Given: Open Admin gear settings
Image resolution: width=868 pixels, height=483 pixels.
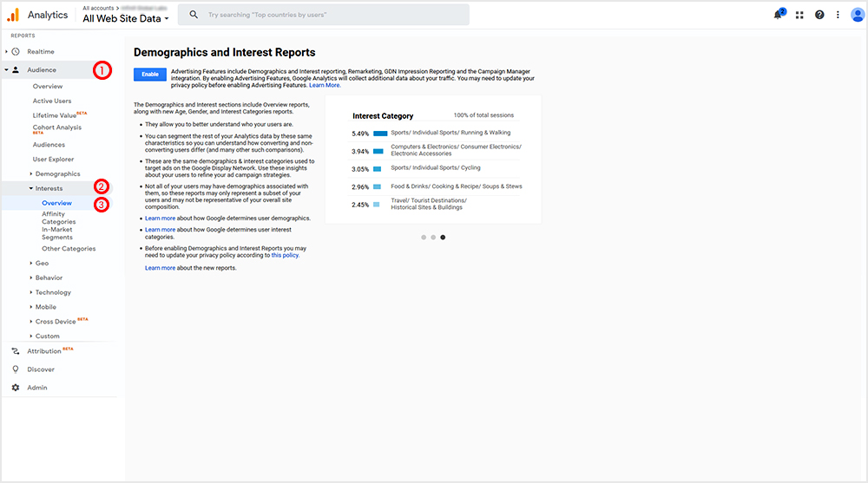Looking at the screenshot, I should point(36,388).
